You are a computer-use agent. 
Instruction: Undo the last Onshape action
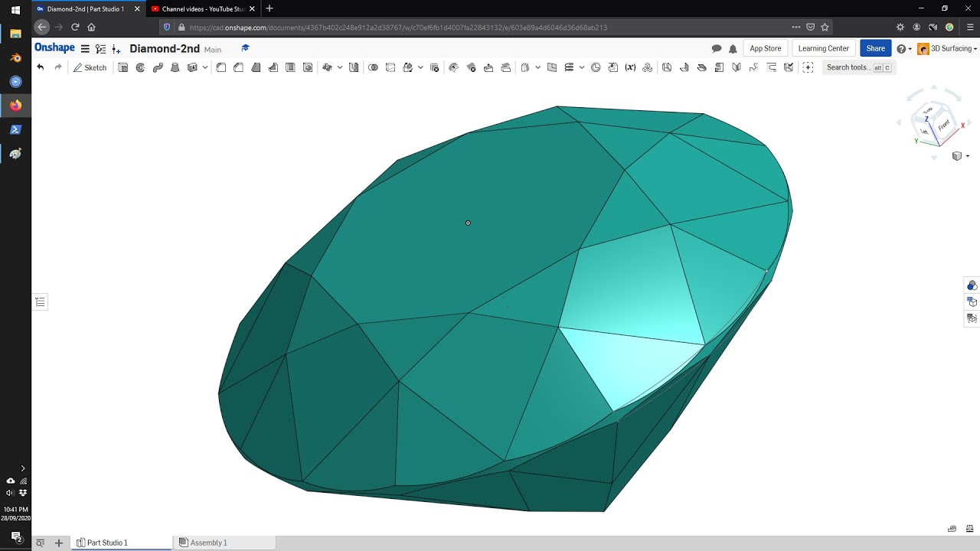[40, 67]
